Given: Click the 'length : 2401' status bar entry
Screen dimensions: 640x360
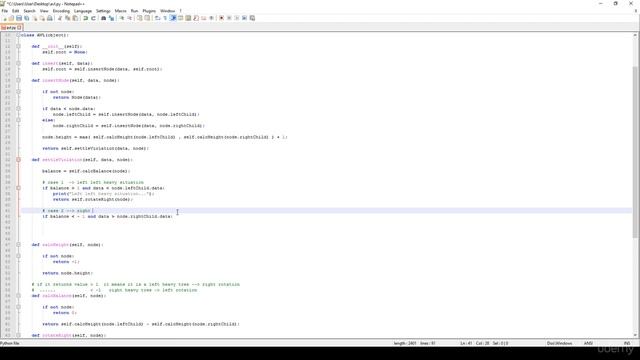Looking at the screenshot, I should pos(405,343).
